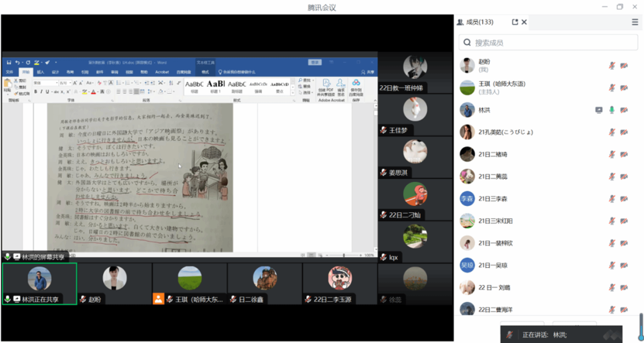The width and height of the screenshot is (644, 343).
Task: Collapse the Word ribbon with the chevron
Action: [x=375, y=100]
